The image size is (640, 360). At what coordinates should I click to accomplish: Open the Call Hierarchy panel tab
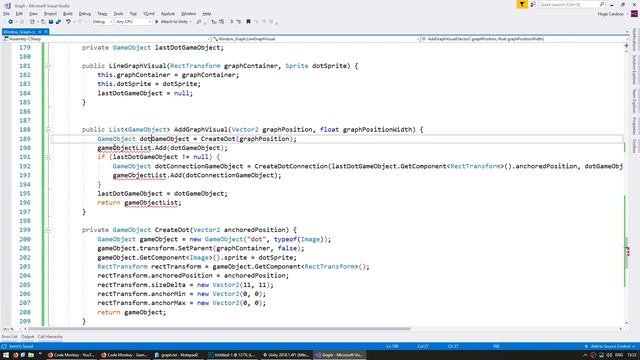[50, 337]
